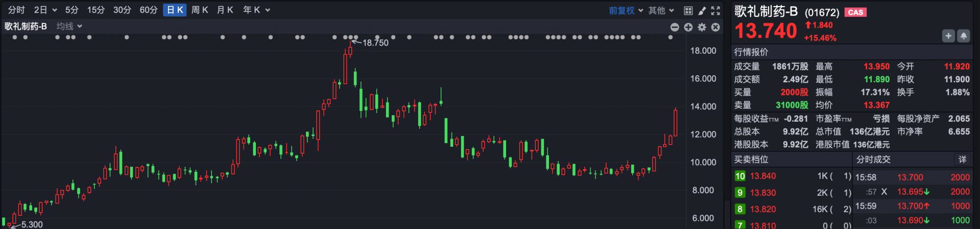Zoom out chart with minus icon
The width and height of the screenshot is (980, 229).
point(675,27)
